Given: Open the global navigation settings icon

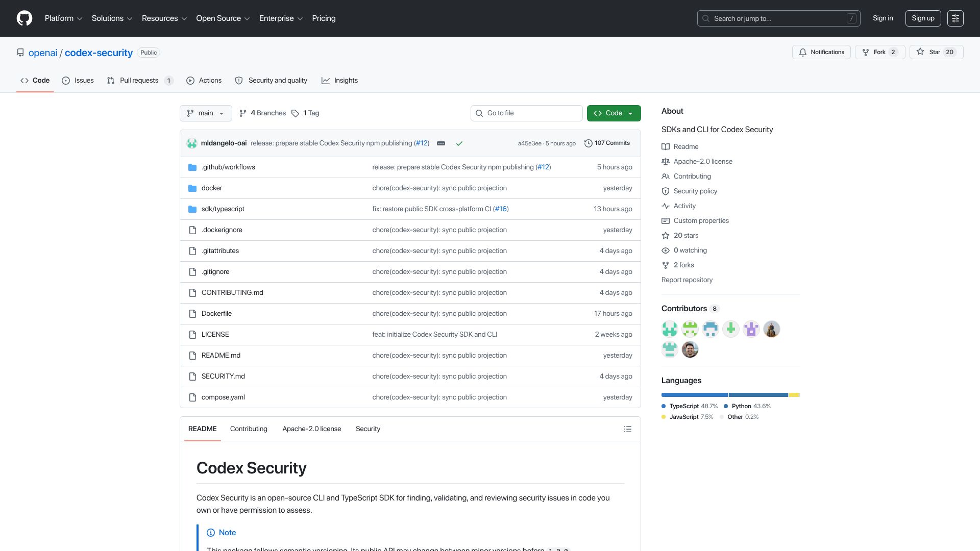Looking at the screenshot, I should 955,18.
